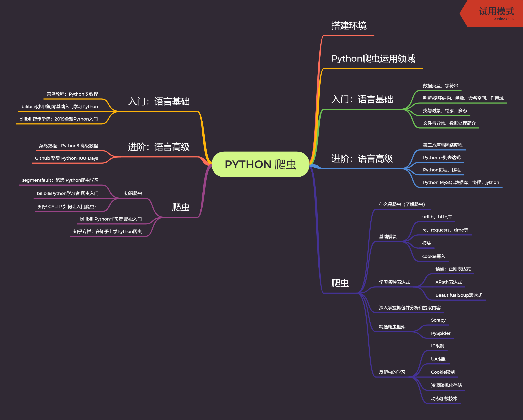Select the Python正则表达式 node
This screenshot has height=420, width=523.
click(442, 158)
